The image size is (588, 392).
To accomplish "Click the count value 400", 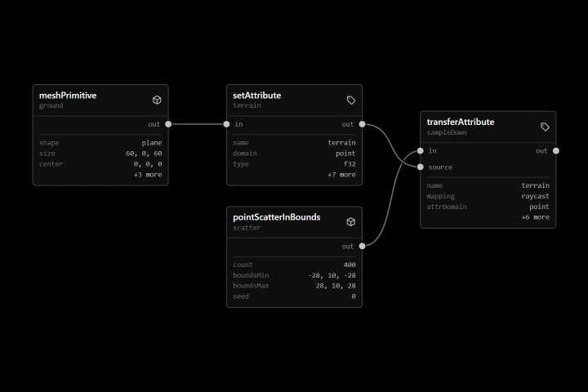I will (350, 265).
